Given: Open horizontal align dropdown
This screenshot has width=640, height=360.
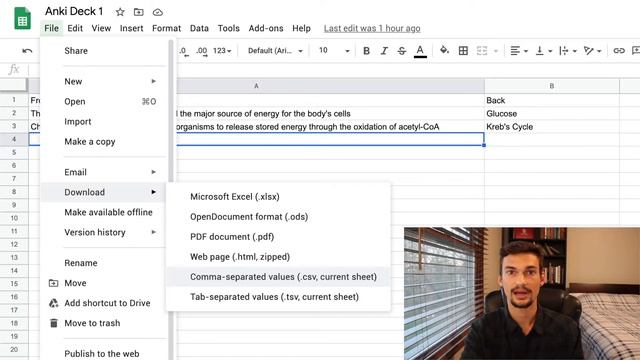Looking at the screenshot, I should [519, 51].
